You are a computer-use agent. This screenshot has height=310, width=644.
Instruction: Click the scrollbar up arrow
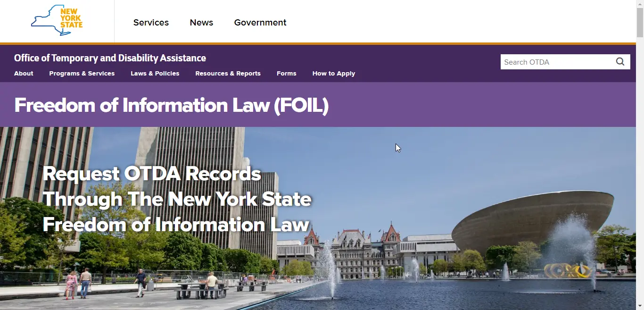(x=640, y=4)
